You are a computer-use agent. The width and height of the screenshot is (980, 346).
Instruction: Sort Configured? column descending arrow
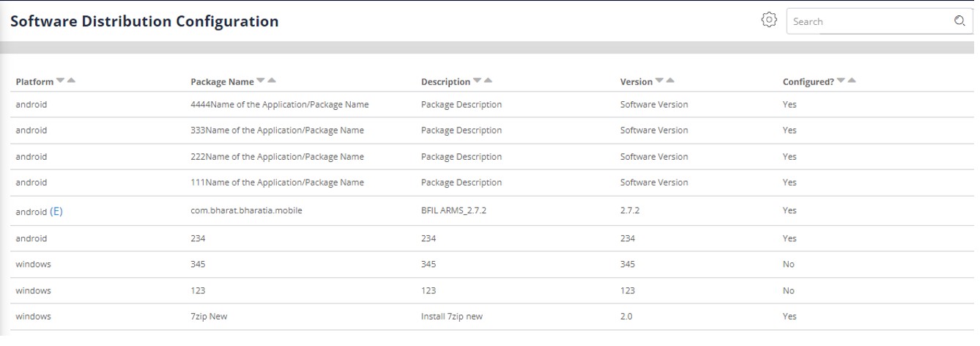click(x=841, y=81)
